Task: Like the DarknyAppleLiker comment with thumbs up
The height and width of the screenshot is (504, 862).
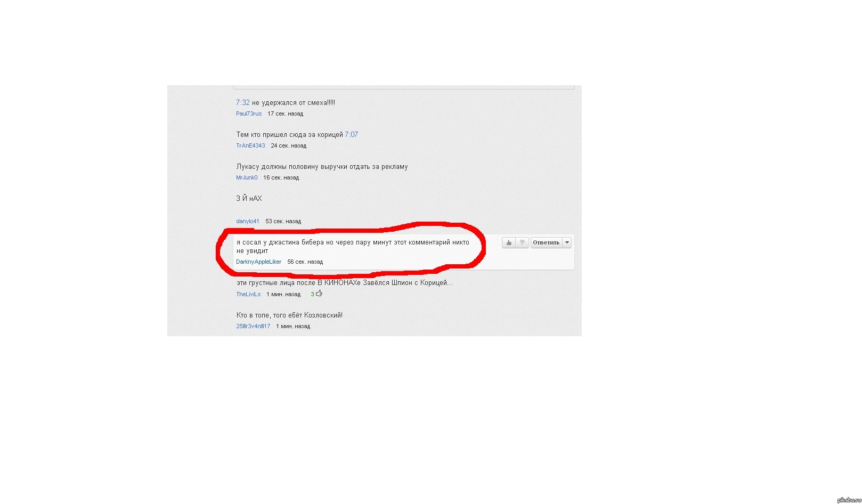Action: [509, 242]
